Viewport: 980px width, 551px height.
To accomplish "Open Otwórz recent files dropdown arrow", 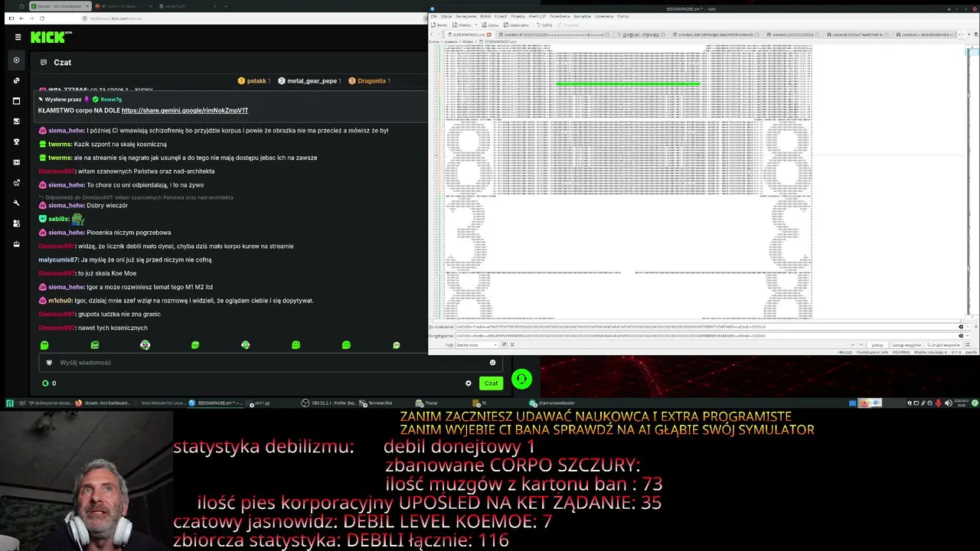I will (475, 25).
